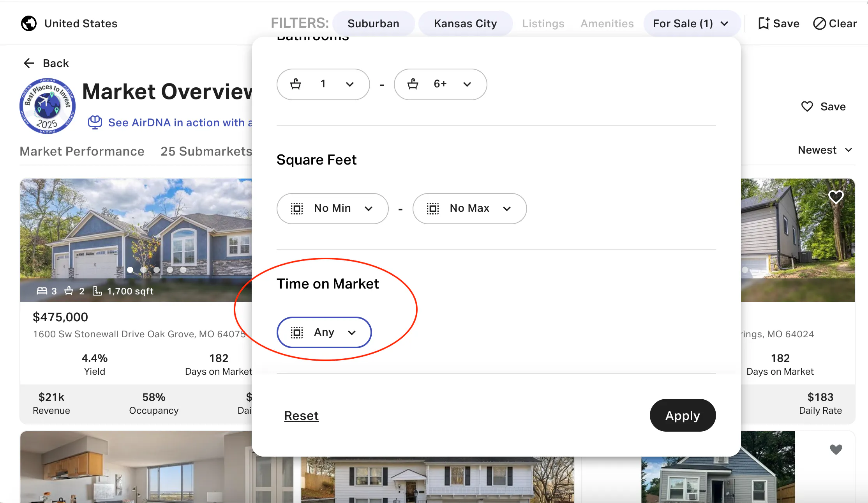Click the heart icon next to market Save
The height and width of the screenshot is (503, 868).
coord(807,106)
